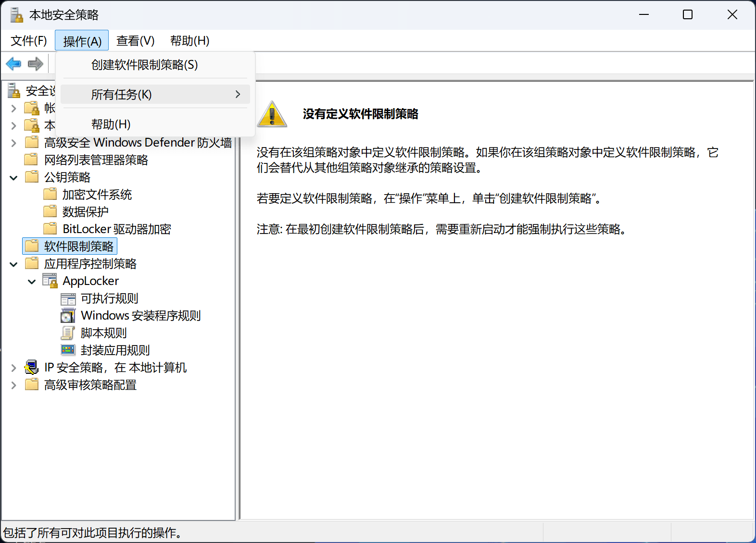Choose 创建软件限制策略(S) from the menu
This screenshot has height=543, width=756.
click(144, 65)
